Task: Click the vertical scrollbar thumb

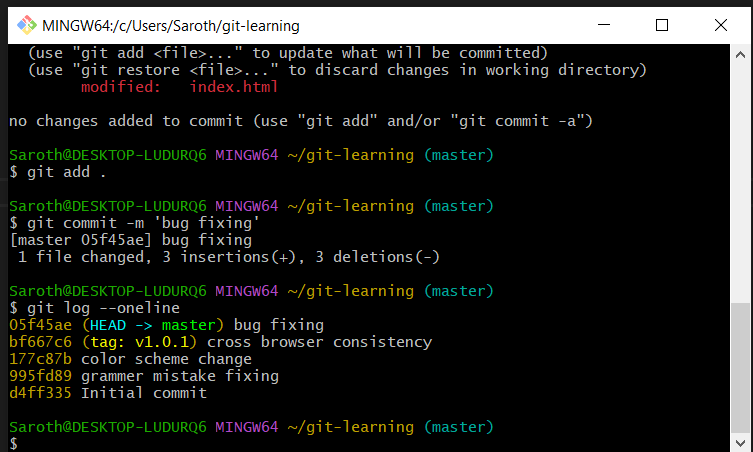Action: [x=740, y=368]
